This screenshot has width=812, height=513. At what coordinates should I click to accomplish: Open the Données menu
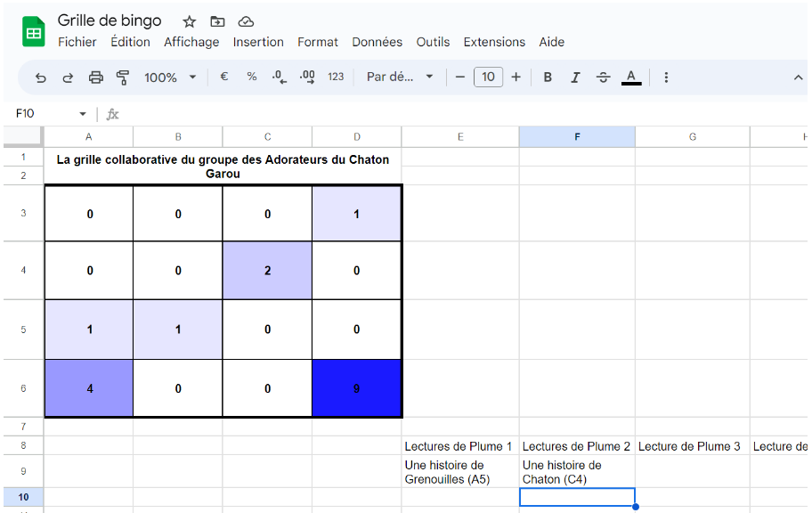[377, 42]
